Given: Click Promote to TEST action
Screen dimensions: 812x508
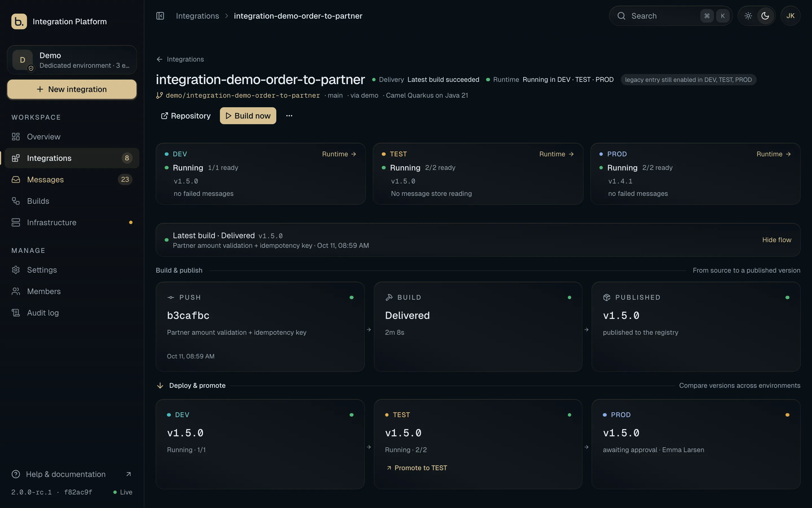Looking at the screenshot, I should point(417,468).
